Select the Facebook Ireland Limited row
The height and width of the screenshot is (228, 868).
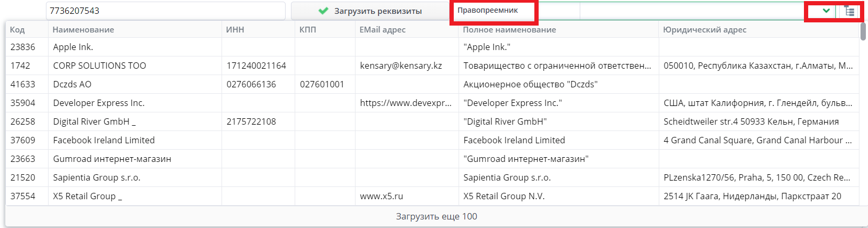coord(104,140)
